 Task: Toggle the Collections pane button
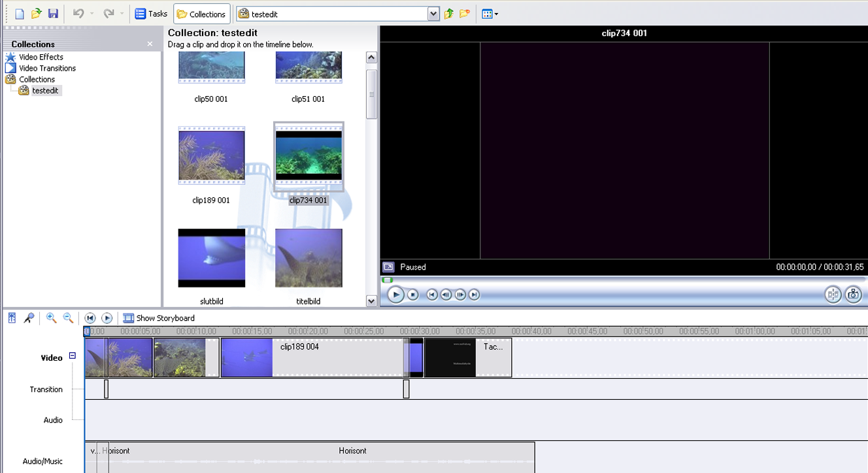(x=201, y=14)
